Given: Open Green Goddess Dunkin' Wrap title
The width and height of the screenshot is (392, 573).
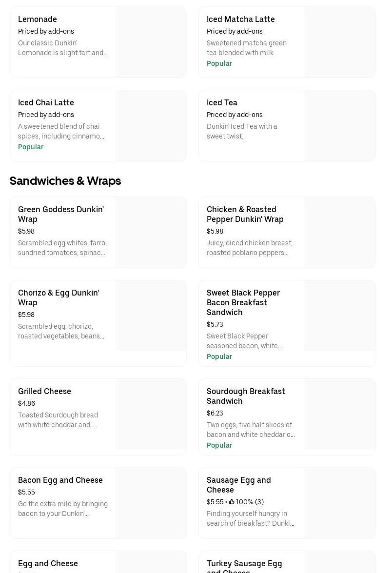Looking at the screenshot, I should [60, 214].
